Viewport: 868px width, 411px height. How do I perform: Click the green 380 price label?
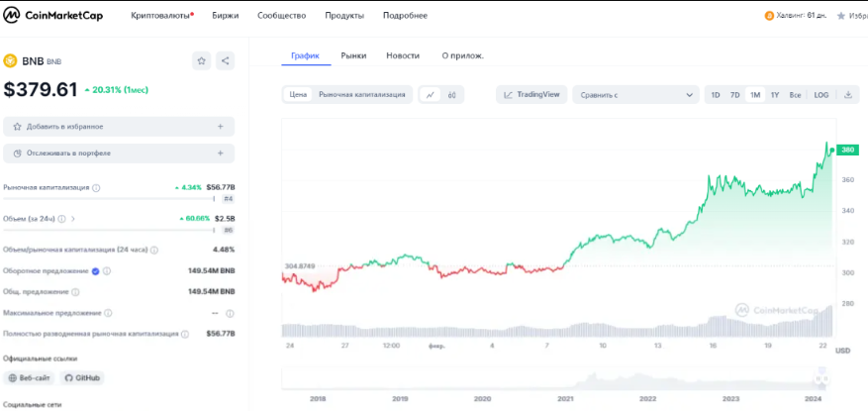tap(847, 150)
